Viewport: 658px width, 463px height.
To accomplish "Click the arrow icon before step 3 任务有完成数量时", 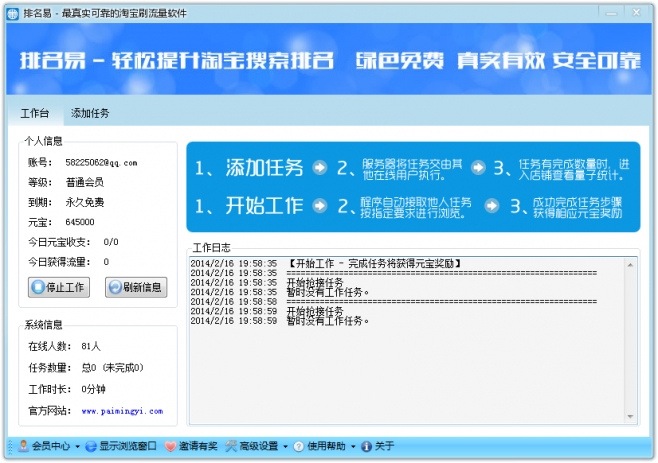I will tap(478, 168).
